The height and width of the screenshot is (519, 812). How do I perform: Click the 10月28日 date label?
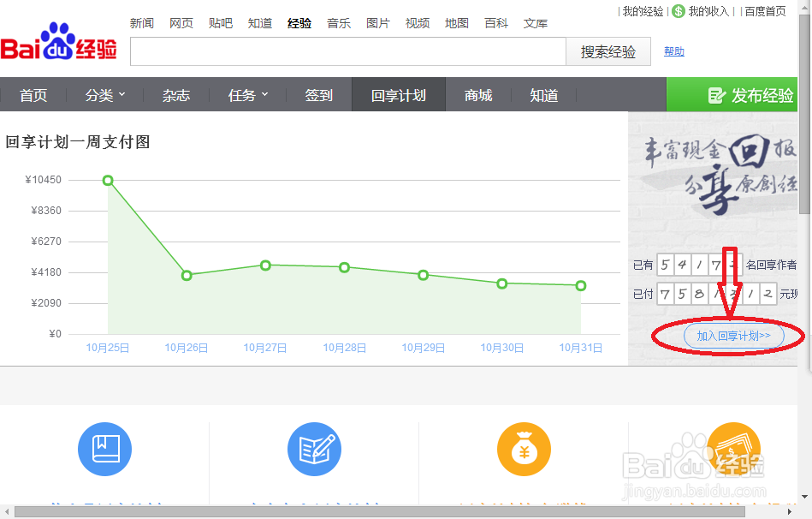click(344, 348)
